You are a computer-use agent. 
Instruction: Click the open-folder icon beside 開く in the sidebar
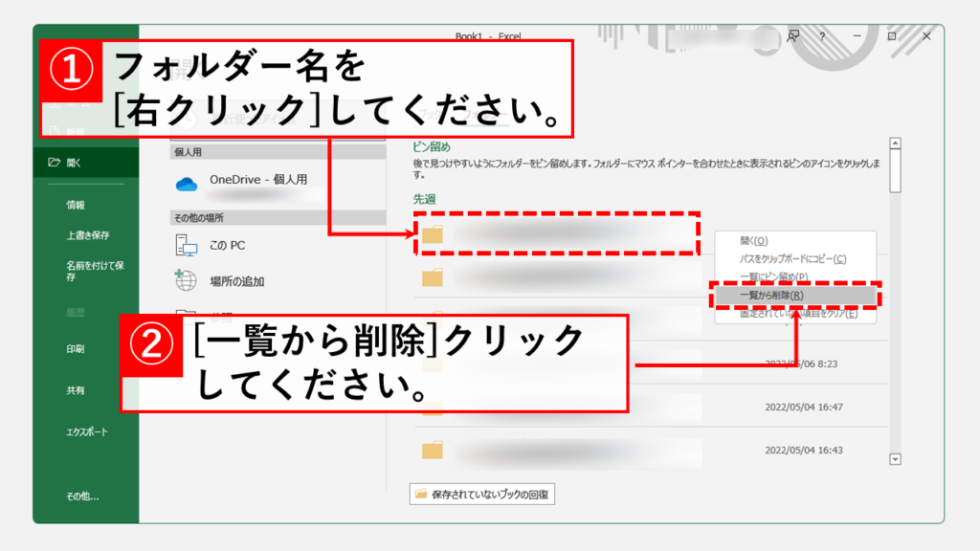[55, 163]
